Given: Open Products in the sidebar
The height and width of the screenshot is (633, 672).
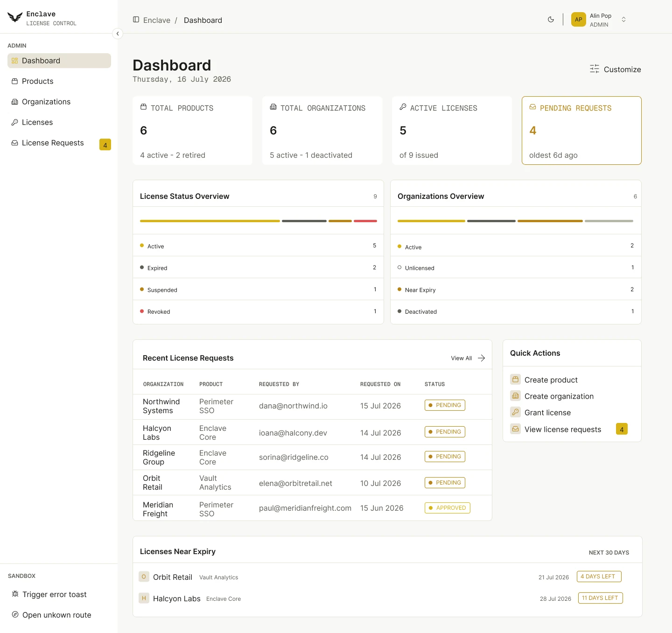Looking at the screenshot, I should coord(59,81).
